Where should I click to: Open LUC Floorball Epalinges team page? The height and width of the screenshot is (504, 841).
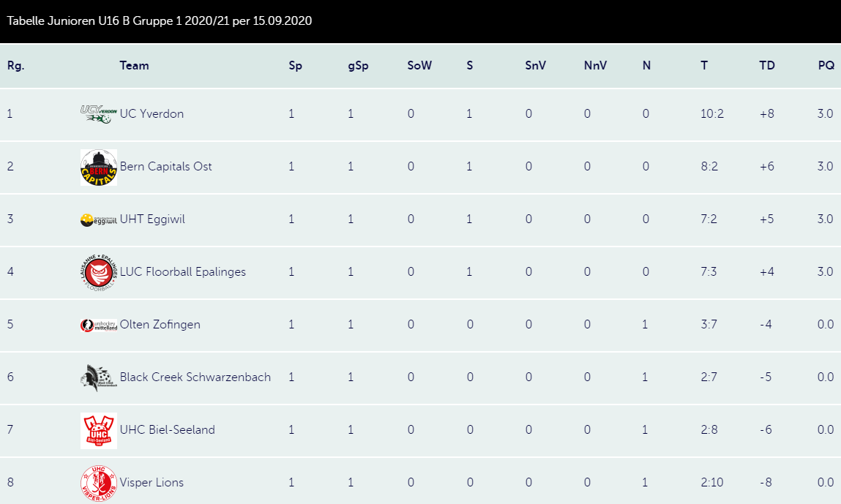pyautogui.click(x=183, y=271)
